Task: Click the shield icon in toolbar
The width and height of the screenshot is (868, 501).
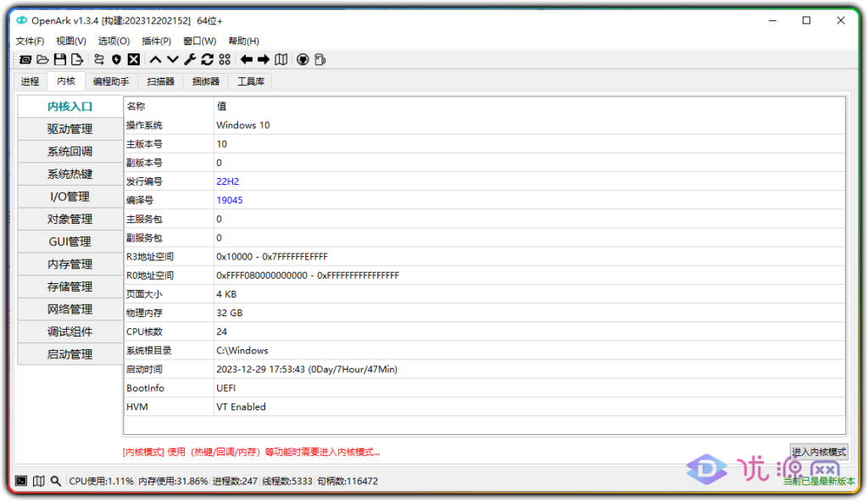Action: click(116, 59)
